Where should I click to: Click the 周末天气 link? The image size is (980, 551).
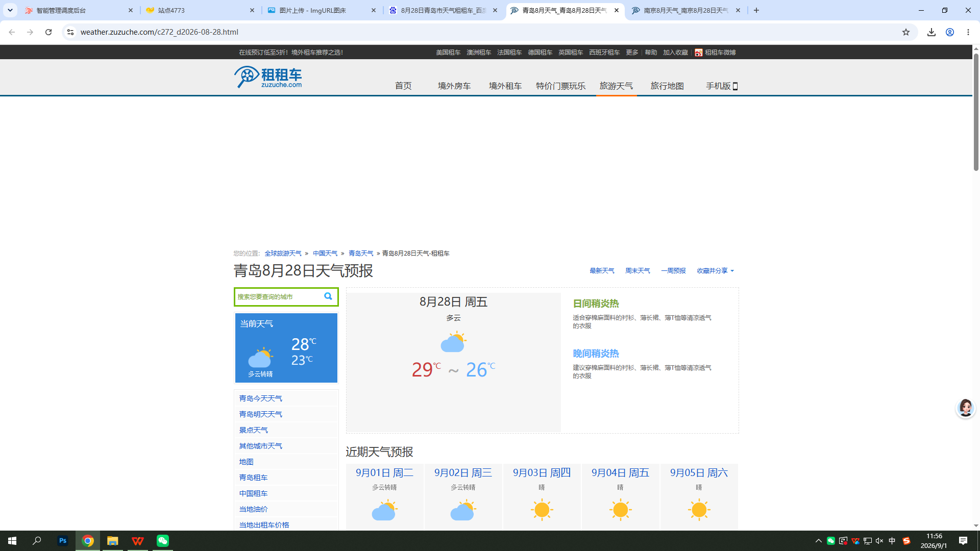click(x=638, y=271)
